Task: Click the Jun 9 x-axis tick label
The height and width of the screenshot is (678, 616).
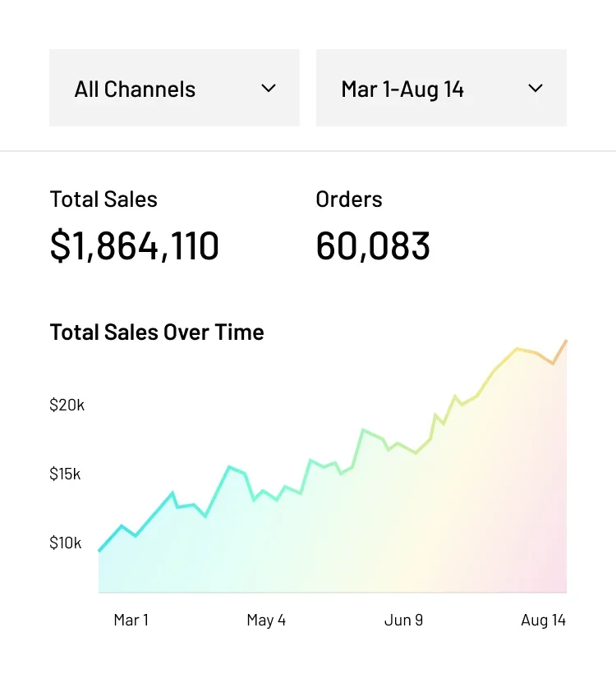Action: coord(403,620)
